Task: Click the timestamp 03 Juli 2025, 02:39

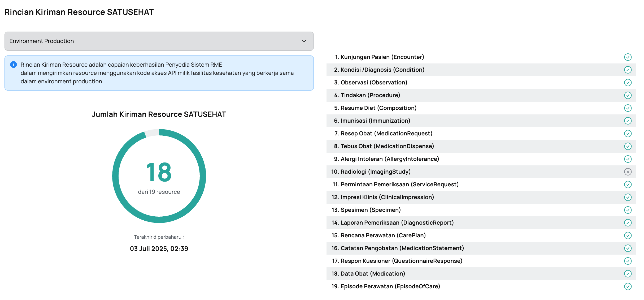Action: (x=159, y=249)
